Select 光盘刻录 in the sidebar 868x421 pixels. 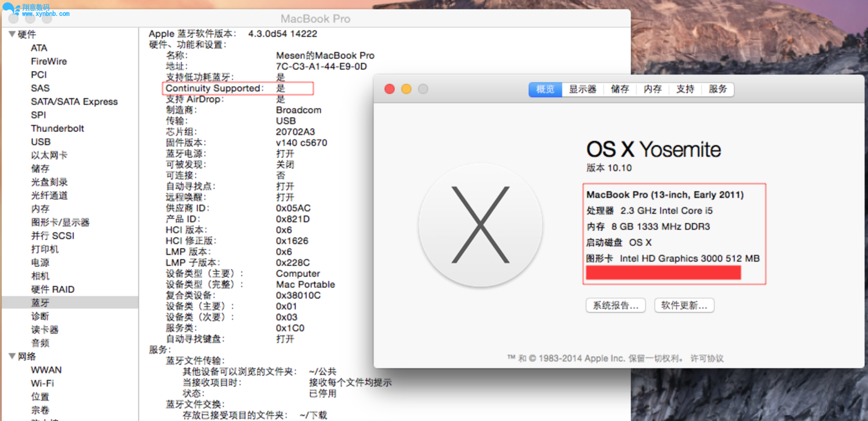49,182
